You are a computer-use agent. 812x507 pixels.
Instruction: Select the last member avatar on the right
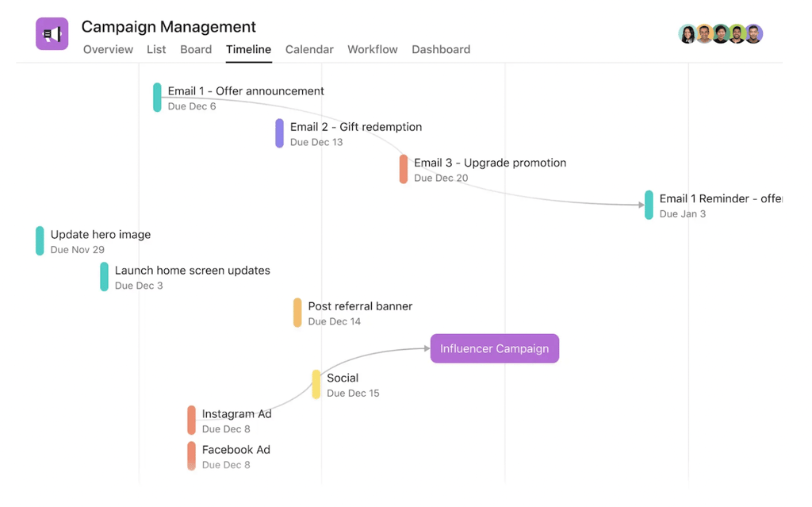click(x=753, y=33)
